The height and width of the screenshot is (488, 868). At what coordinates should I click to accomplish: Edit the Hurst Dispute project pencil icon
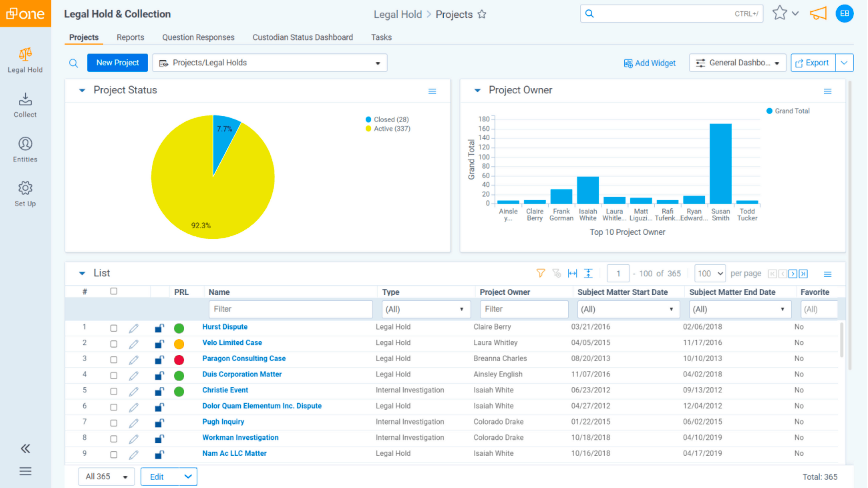tap(134, 327)
